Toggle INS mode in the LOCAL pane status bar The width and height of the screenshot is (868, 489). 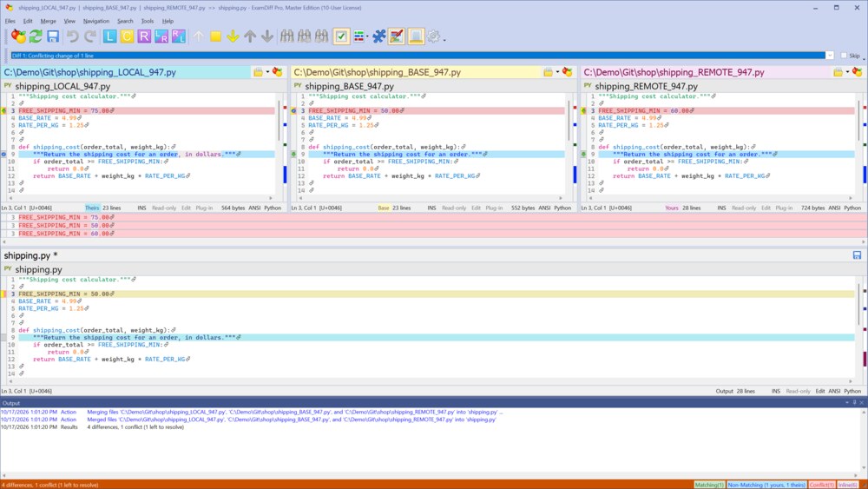click(141, 208)
